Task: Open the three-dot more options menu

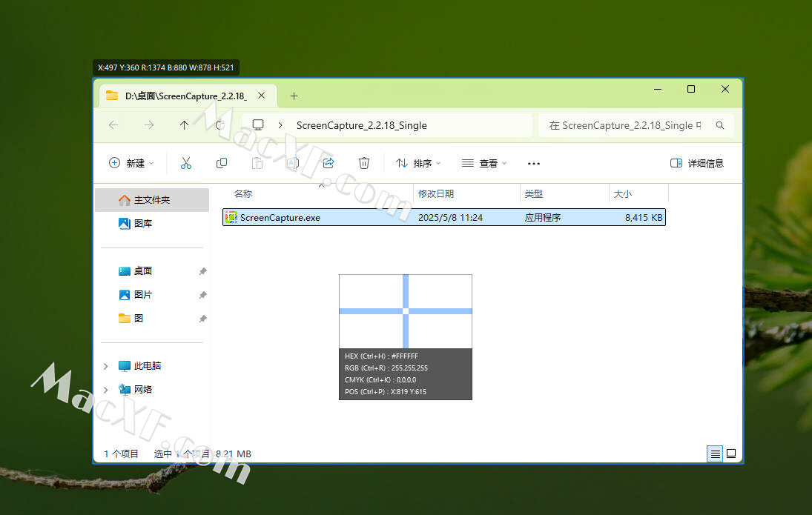Action: pos(533,164)
